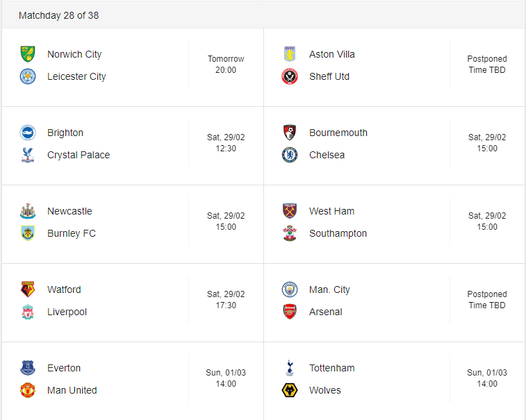Click the Watford vs Liverpool 17:30 kickoff
This screenshot has width=526, height=420.
(226, 305)
